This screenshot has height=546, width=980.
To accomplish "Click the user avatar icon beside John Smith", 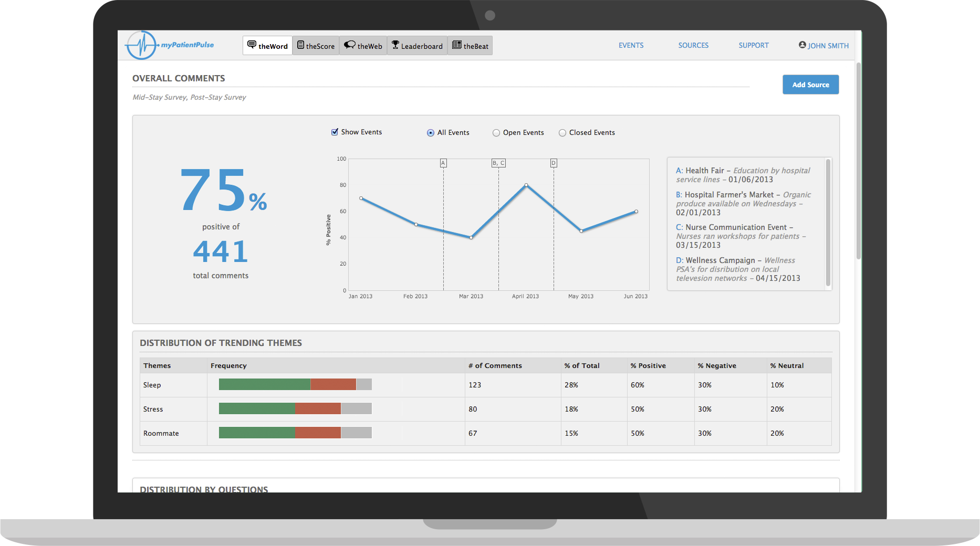I will click(x=802, y=45).
